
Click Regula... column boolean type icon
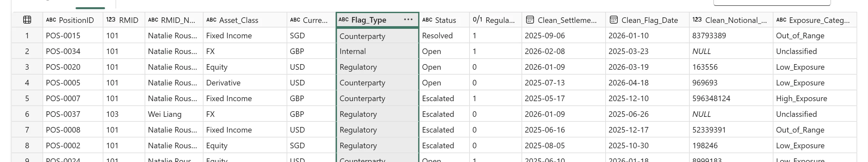pyautogui.click(x=477, y=20)
